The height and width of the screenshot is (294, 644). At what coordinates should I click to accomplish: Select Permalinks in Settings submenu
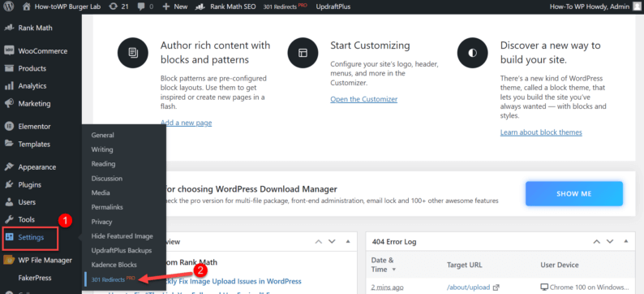[107, 207]
